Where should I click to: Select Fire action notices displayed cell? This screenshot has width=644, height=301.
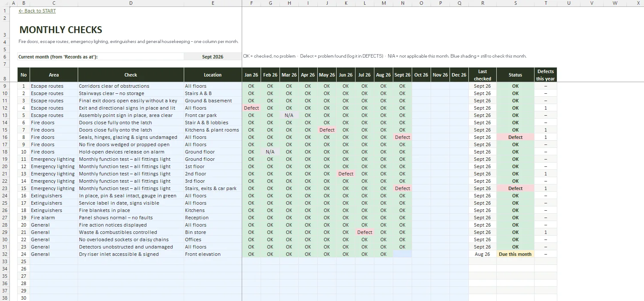click(131, 225)
